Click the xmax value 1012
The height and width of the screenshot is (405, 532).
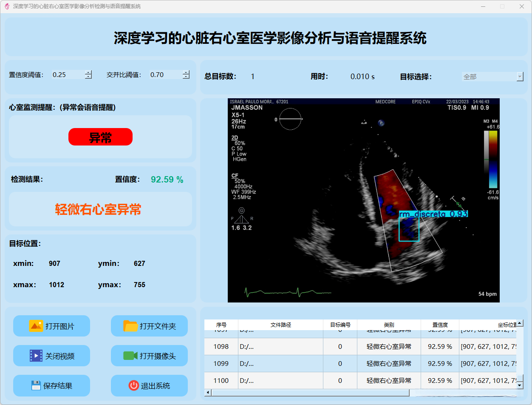click(x=57, y=285)
